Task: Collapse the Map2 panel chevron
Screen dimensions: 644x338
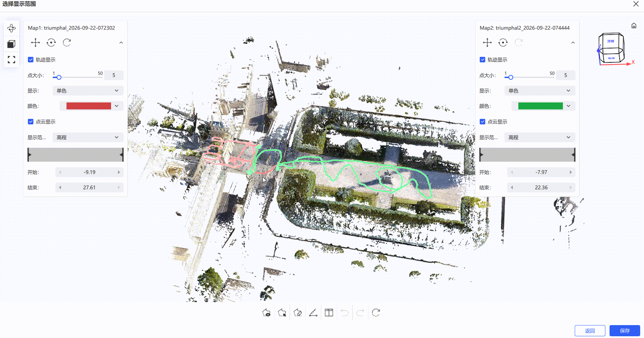Action: tap(573, 43)
